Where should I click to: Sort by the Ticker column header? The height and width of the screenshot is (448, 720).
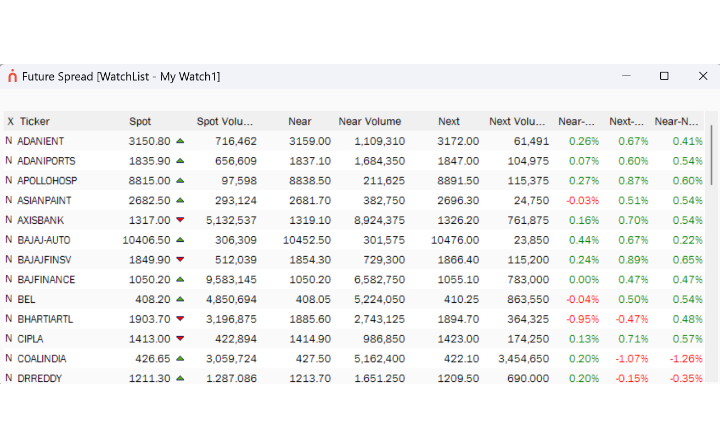point(34,121)
